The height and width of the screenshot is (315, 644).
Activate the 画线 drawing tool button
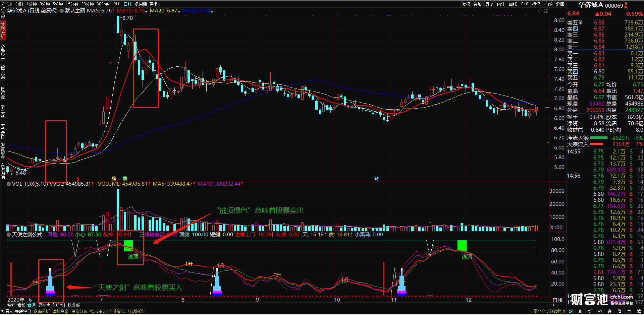coord(513,4)
